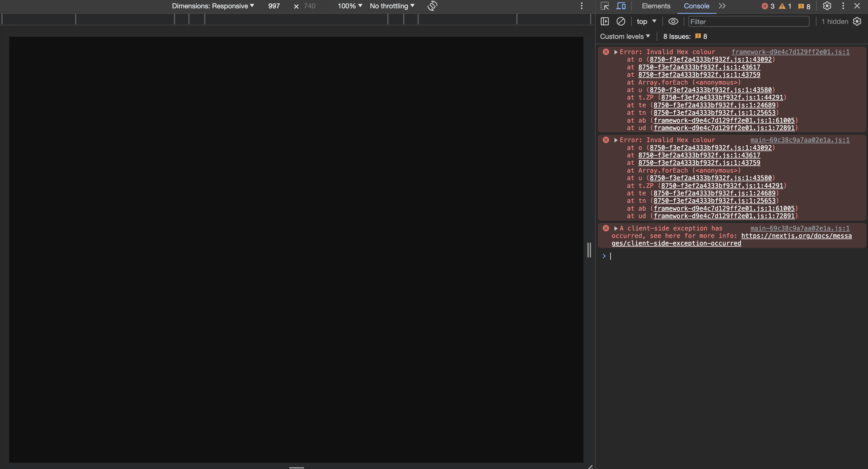
Task: Expand the first Invalid Hex colour error
Action: pos(616,52)
